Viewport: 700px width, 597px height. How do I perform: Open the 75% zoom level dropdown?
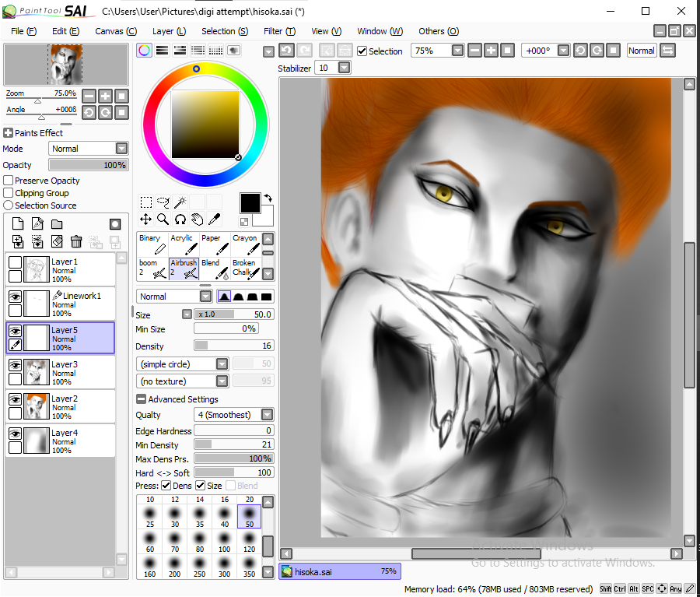point(457,51)
